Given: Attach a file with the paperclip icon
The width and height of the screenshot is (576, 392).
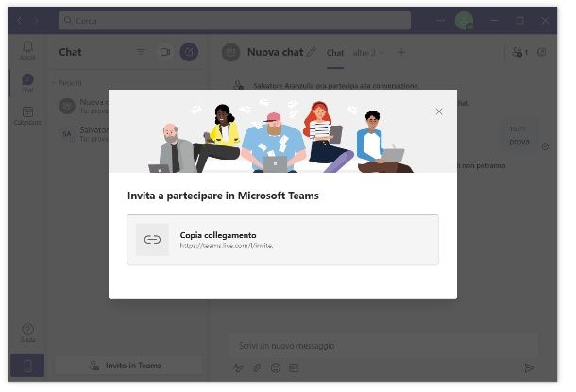Looking at the screenshot, I should click(x=257, y=367).
